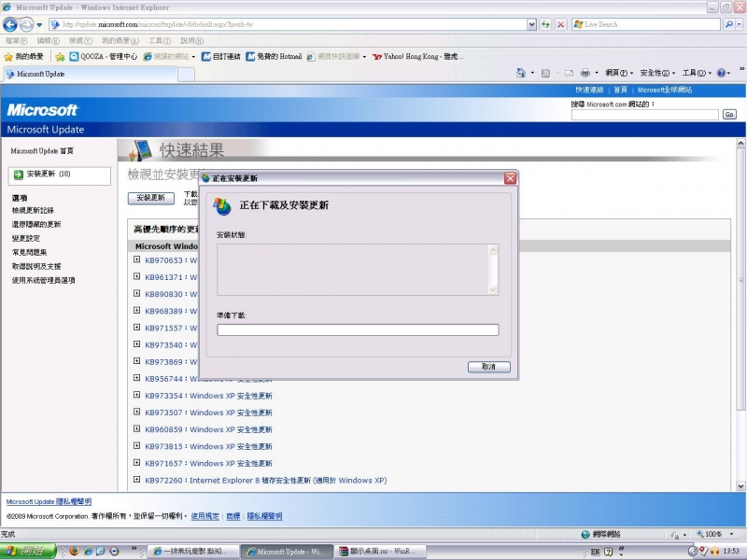Click the Microsoft全球網站 header link
The height and width of the screenshot is (560, 747).
[664, 90]
